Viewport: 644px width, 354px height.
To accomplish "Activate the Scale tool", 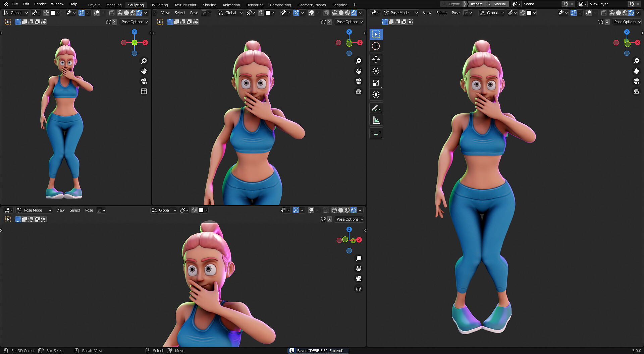I will 376,83.
